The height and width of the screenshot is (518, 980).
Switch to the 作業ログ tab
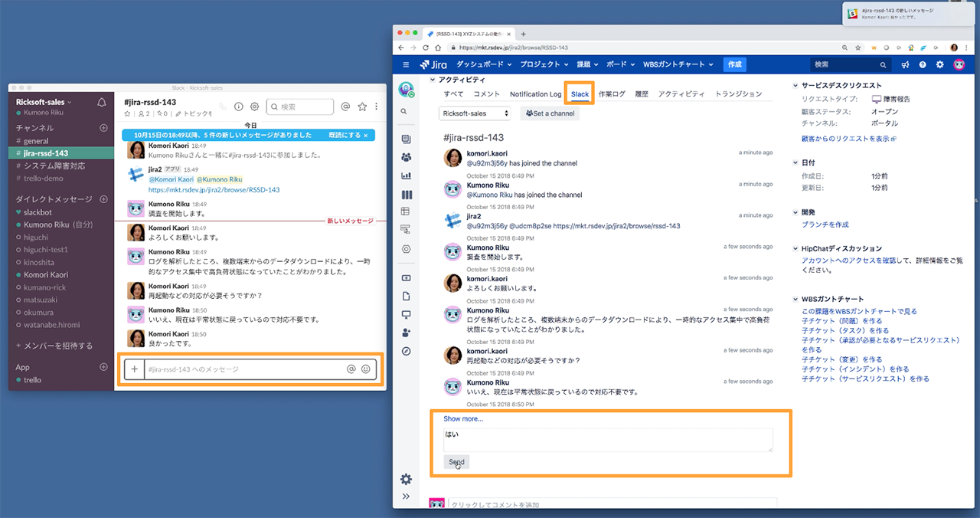coord(612,94)
